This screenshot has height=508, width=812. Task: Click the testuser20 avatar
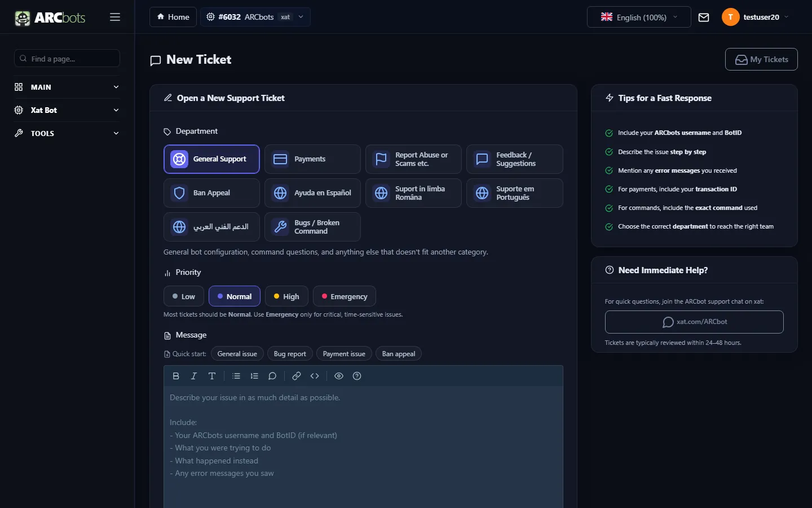(x=731, y=17)
